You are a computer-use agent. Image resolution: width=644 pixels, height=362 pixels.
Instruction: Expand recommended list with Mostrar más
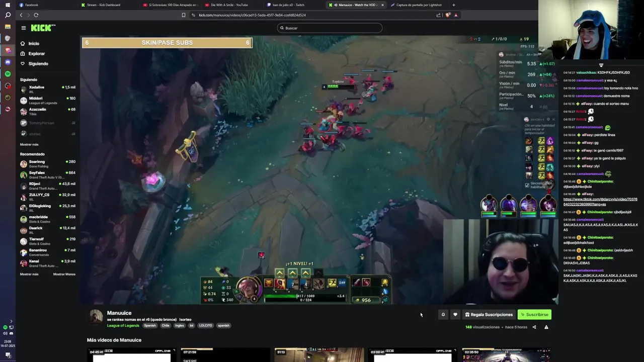29,274
